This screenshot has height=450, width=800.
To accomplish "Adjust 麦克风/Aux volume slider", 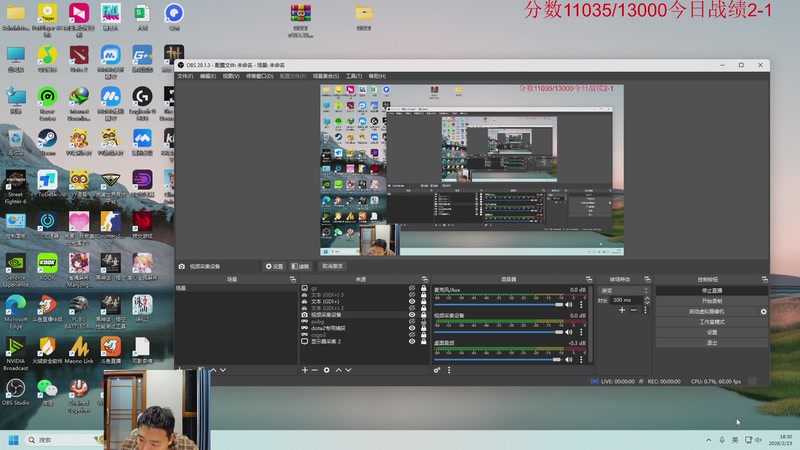I will tap(498, 305).
